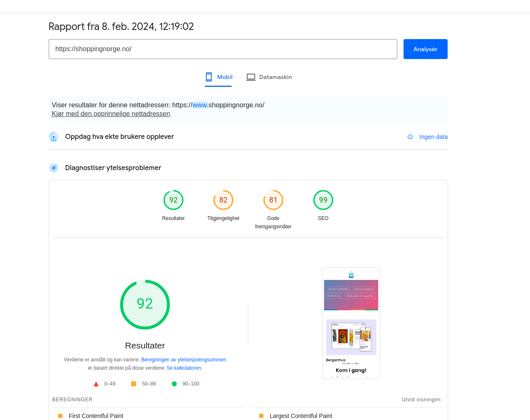This screenshot has height=420, width=530.
Task: Select the SEO score gauge 99
Action: tap(323, 200)
